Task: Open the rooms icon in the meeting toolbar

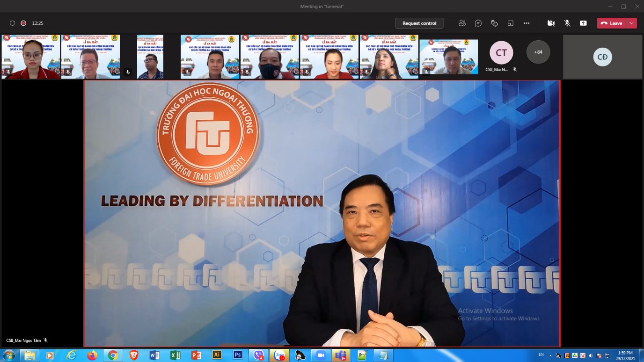Action: [511, 23]
